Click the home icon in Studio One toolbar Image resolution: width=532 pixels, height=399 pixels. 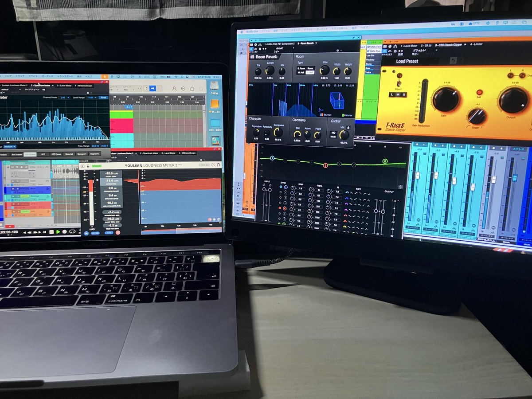point(192,89)
